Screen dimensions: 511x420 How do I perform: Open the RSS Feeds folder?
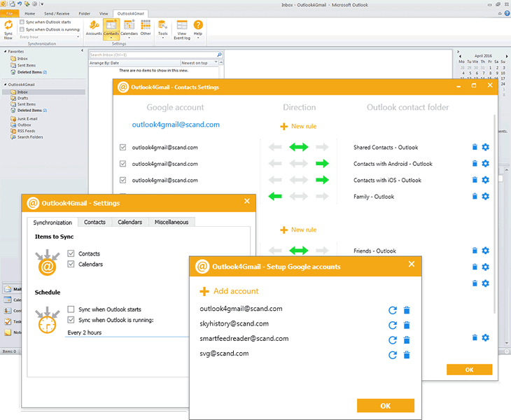[26, 131]
